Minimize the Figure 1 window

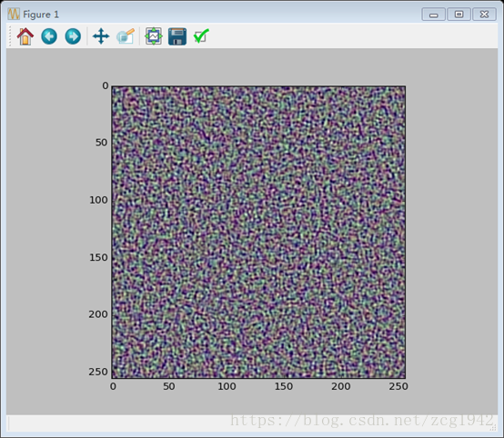pos(433,15)
